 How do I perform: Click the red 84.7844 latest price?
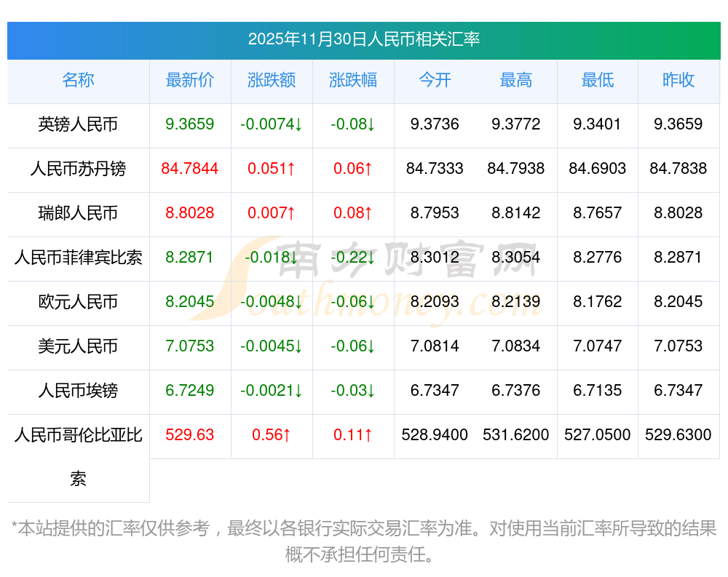point(190,169)
